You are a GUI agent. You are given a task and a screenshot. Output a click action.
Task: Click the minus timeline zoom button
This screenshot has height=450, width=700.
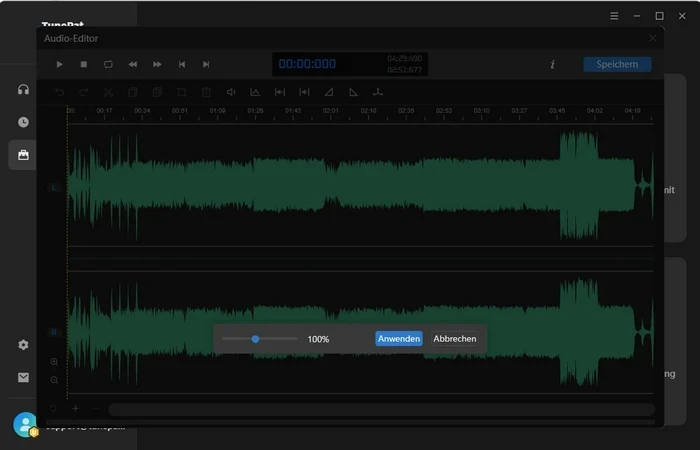click(x=95, y=408)
